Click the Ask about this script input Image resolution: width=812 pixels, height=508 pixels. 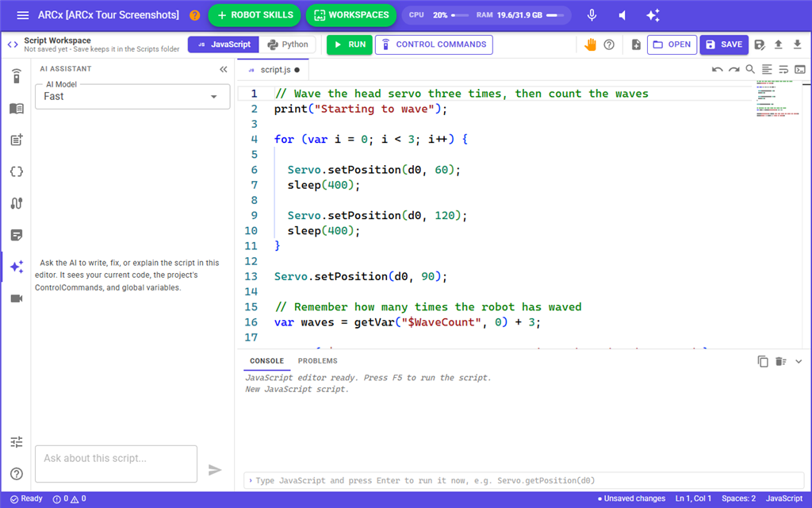pyautogui.click(x=116, y=464)
